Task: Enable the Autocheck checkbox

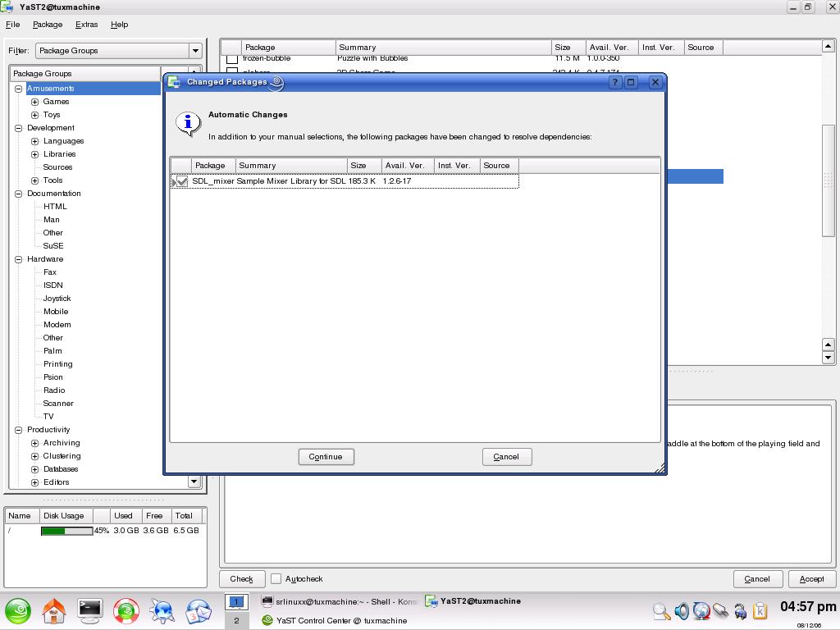Action: click(x=276, y=578)
